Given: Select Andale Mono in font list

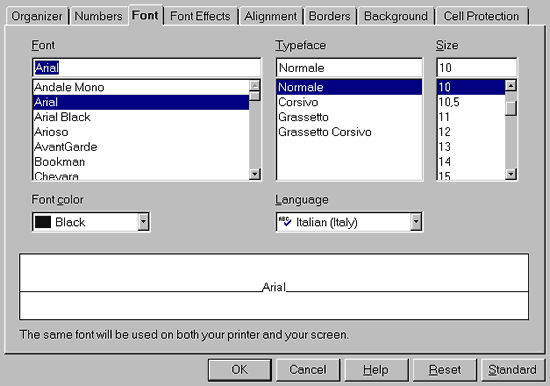Looking at the screenshot, I should [141, 87].
